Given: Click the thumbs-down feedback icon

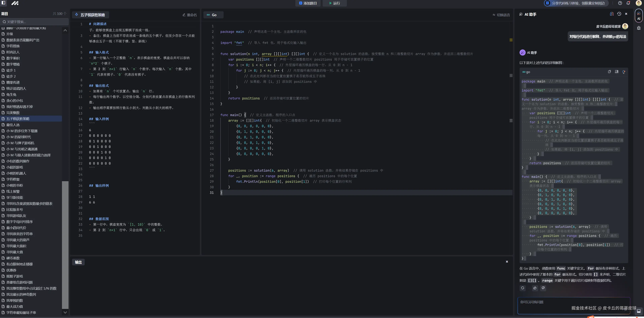Looking at the screenshot, I should coord(543,288).
